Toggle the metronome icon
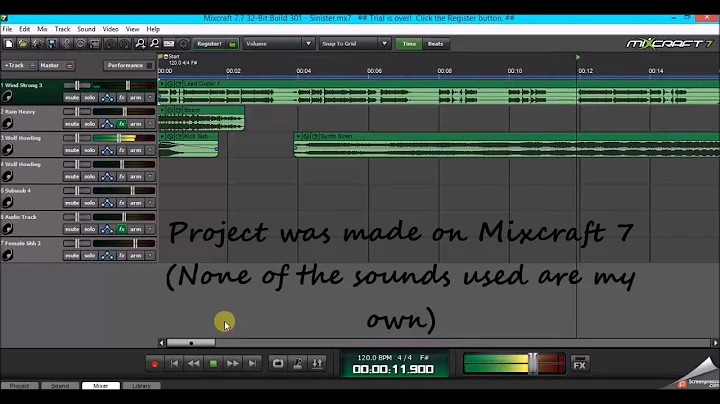 click(x=298, y=364)
